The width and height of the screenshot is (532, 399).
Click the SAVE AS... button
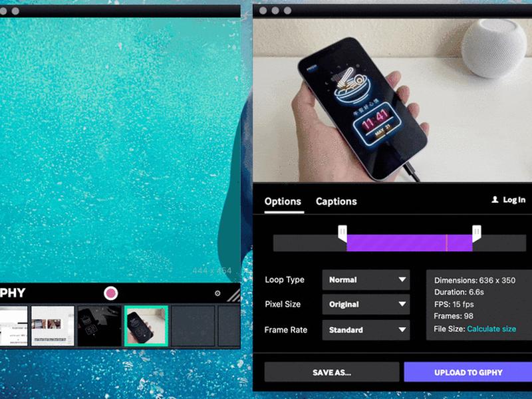click(x=332, y=372)
